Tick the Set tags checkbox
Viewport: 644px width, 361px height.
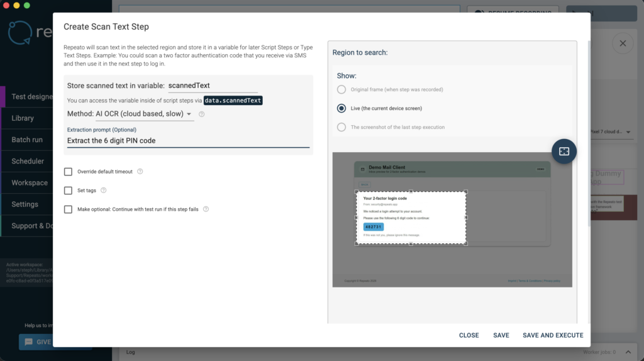[x=69, y=191]
